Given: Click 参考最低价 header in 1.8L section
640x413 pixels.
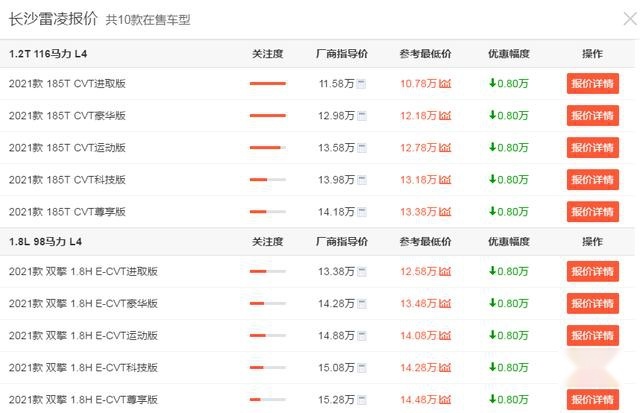Looking at the screenshot, I should tap(425, 242).
